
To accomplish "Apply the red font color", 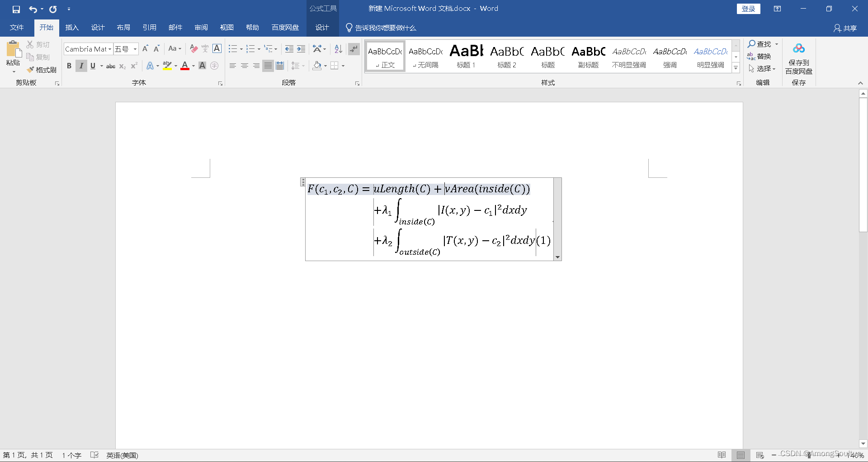I will point(185,66).
